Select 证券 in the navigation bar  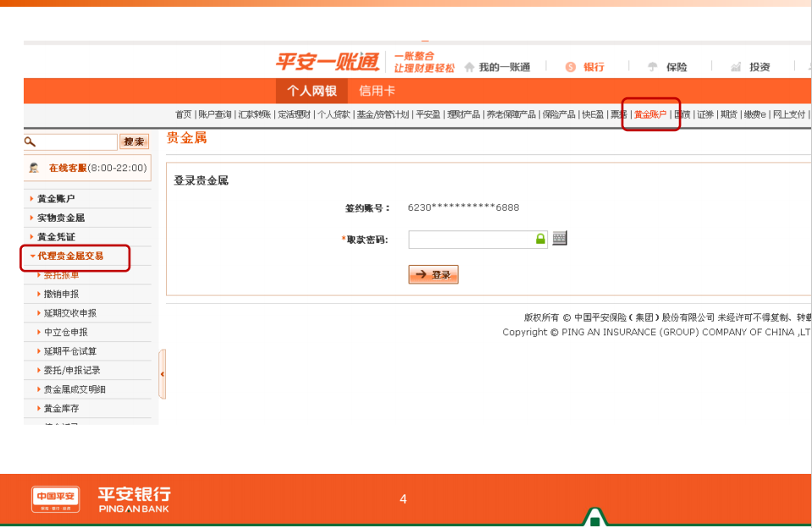[x=705, y=114]
